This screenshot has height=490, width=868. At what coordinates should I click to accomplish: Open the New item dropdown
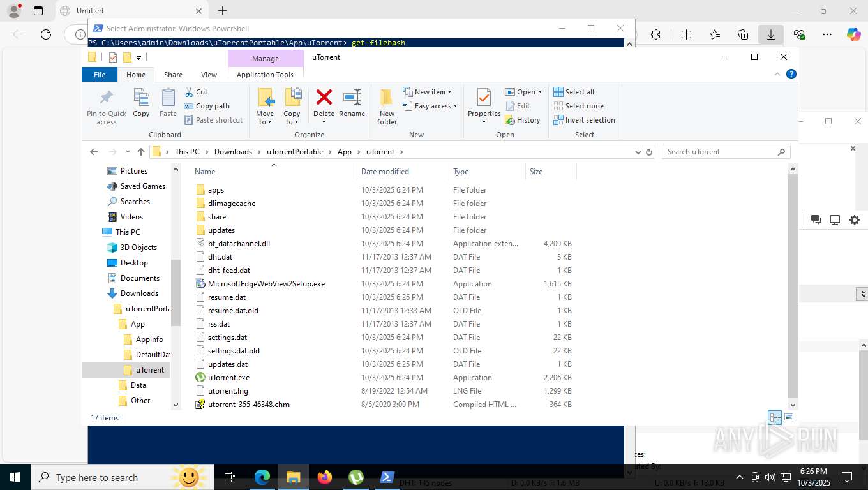427,92
